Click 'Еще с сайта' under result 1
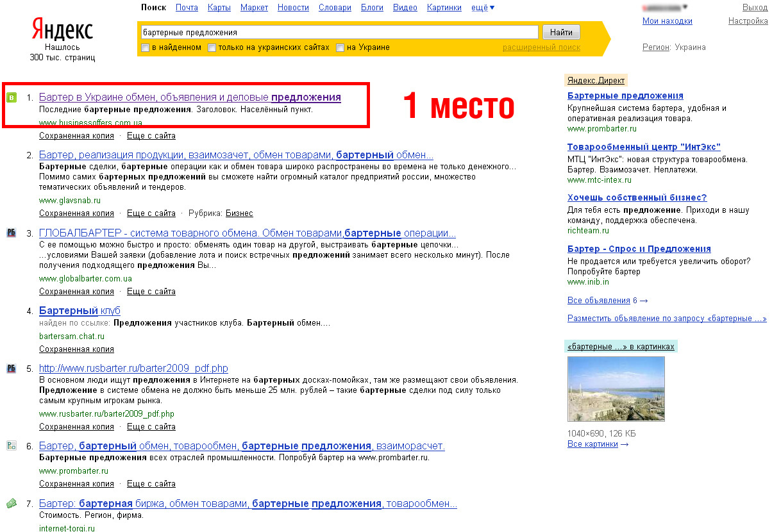Screen dimensions: 781x532 point(151,136)
